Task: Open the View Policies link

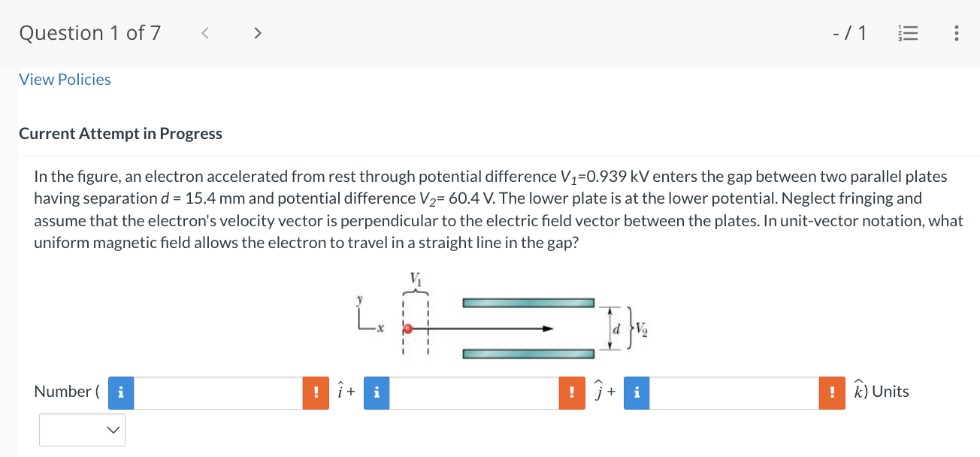Action: point(65,79)
